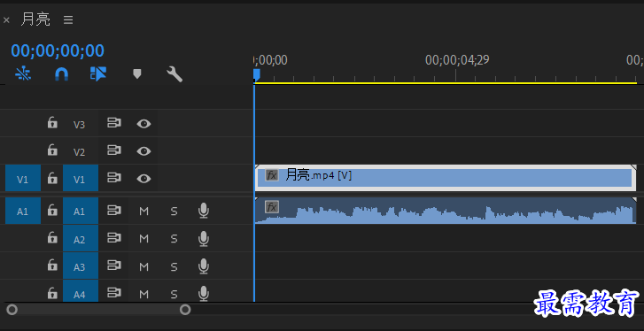
Task: Solo track A1
Action: pos(175,212)
